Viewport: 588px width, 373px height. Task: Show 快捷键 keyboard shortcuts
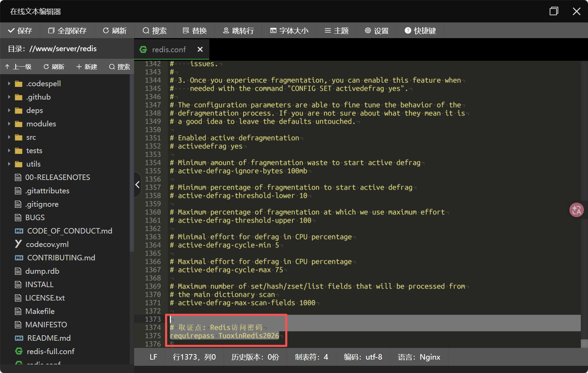420,31
